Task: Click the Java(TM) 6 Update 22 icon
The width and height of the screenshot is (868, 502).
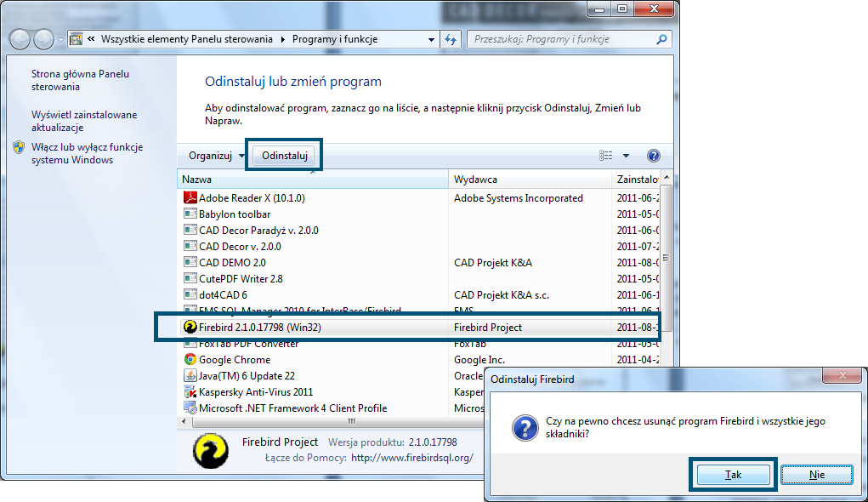Action: (190, 375)
